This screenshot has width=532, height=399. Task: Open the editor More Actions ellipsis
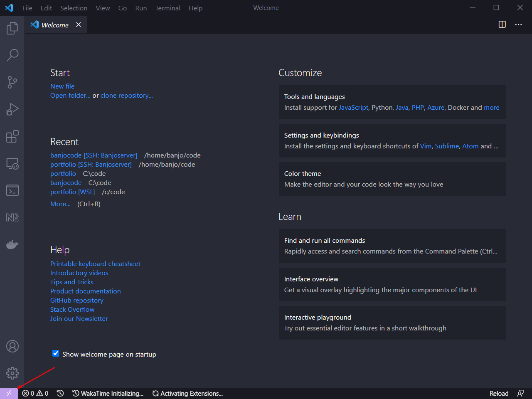click(518, 25)
